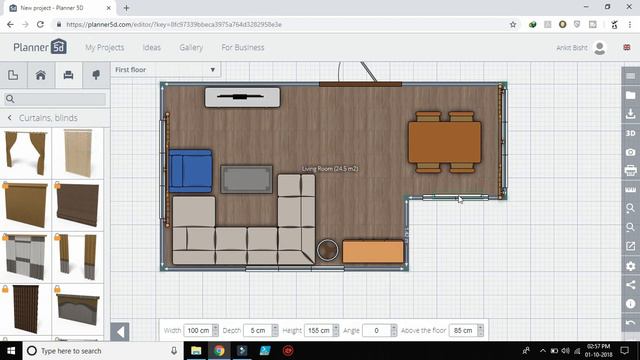This screenshot has width=640, height=360.
Task: Adjust Above the floor spinner arrows
Action: (x=480, y=330)
